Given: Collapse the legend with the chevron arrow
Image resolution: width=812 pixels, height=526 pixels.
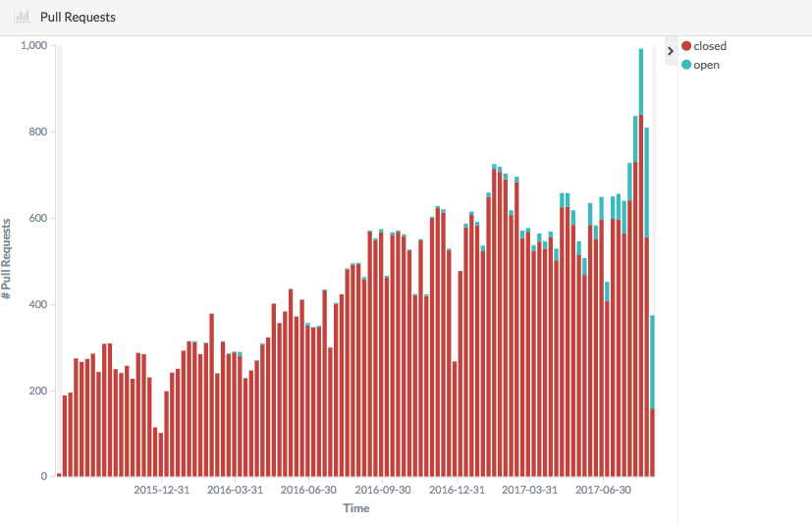Looking at the screenshot, I should pyautogui.click(x=671, y=50).
